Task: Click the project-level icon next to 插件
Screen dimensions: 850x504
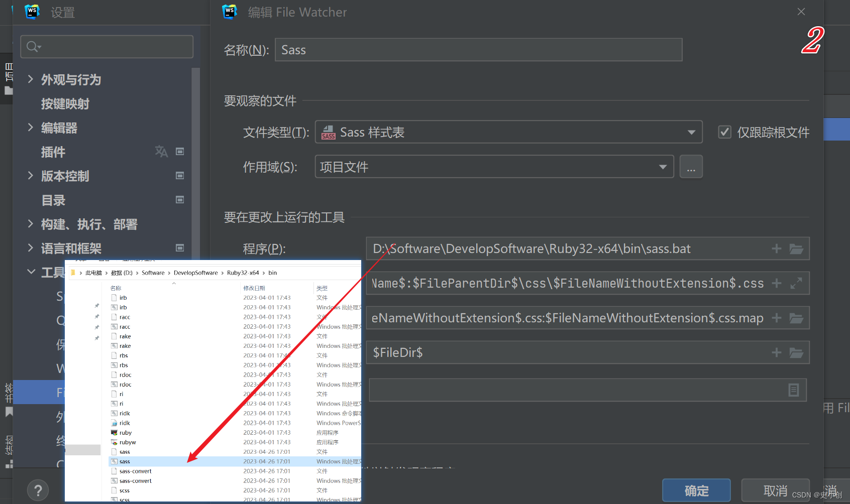Action: tap(180, 151)
